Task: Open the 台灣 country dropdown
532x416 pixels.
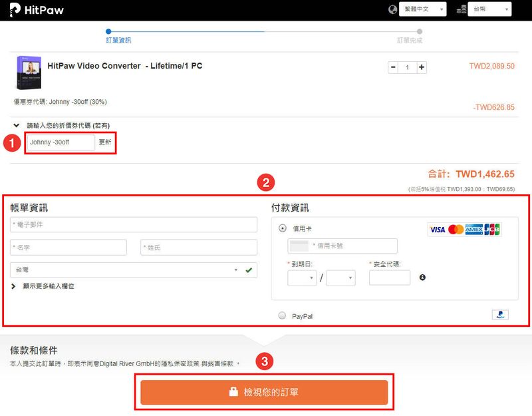Action: pos(134,270)
